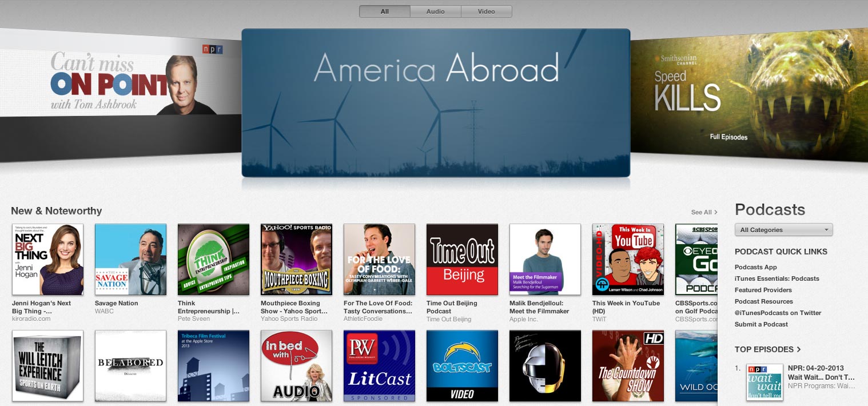This screenshot has height=406, width=868.
Task: Open the Boltscast Video artwork
Action: point(462,366)
